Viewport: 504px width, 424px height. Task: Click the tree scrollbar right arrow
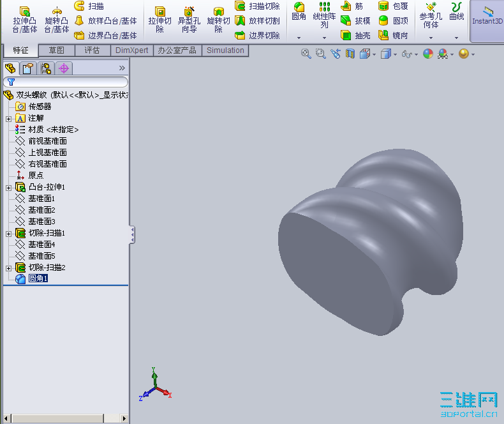coord(124,418)
